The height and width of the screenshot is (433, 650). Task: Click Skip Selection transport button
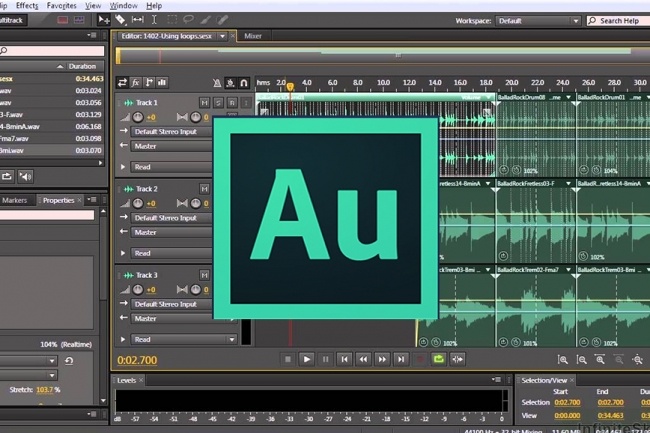(x=458, y=359)
